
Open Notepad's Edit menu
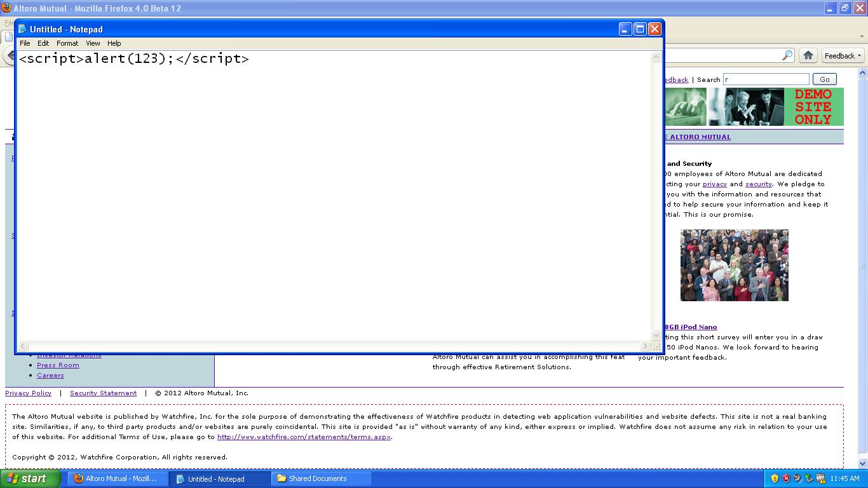pos(43,43)
